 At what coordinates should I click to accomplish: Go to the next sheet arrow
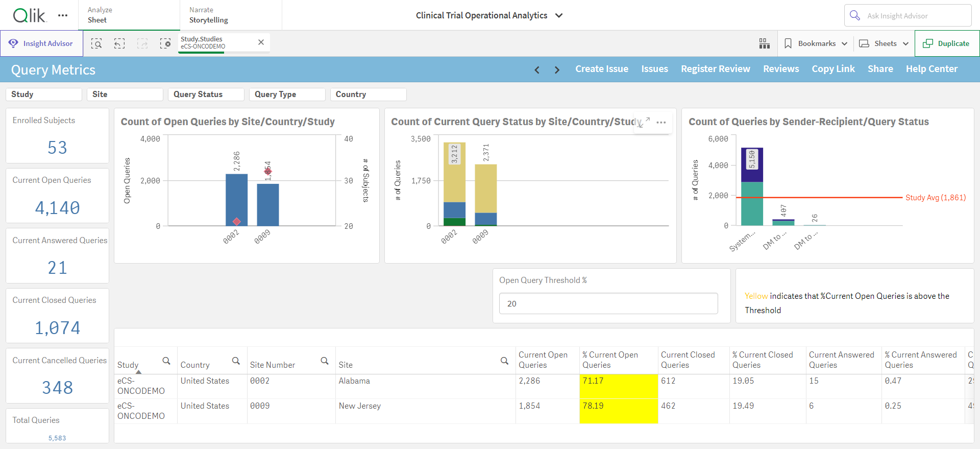(x=557, y=69)
